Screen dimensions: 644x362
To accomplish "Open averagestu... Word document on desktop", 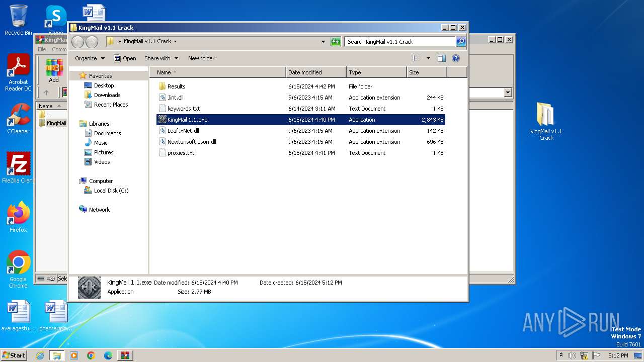I will pos(18,316).
